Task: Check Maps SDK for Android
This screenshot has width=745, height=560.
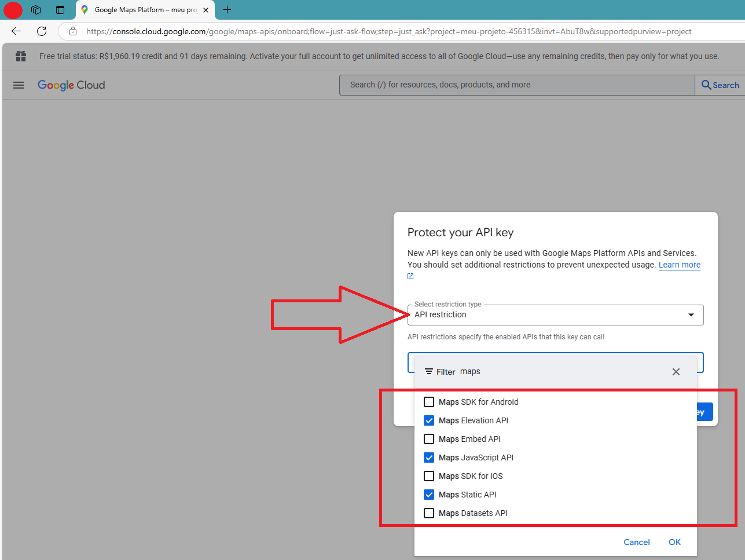Action: click(x=429, y=401)
